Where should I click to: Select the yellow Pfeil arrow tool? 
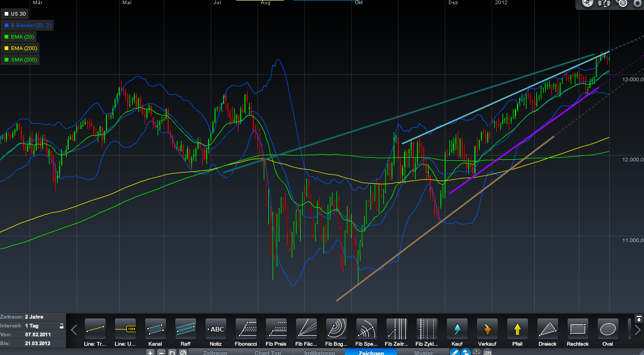pos(517,329)
